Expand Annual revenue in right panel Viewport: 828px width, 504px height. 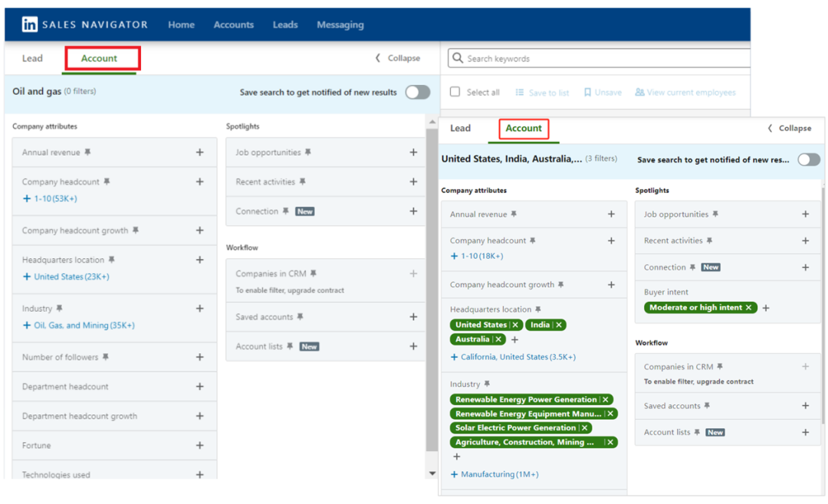tap(611, 214)
